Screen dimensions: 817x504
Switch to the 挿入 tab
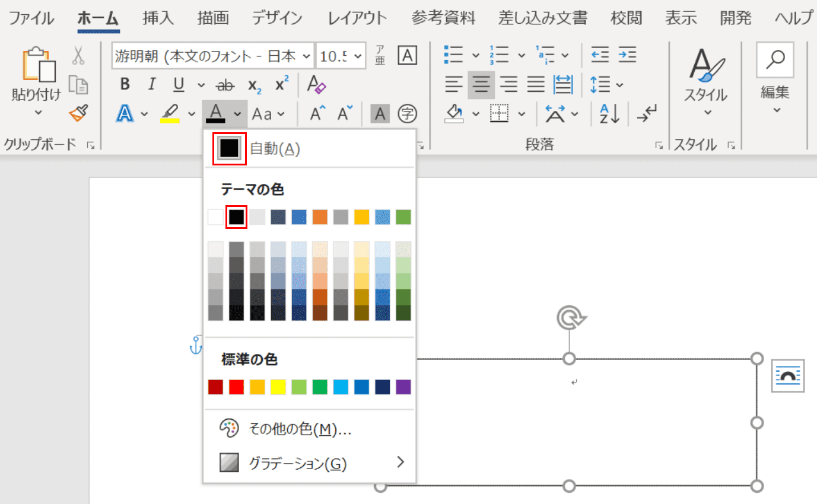tap(158, 18)
